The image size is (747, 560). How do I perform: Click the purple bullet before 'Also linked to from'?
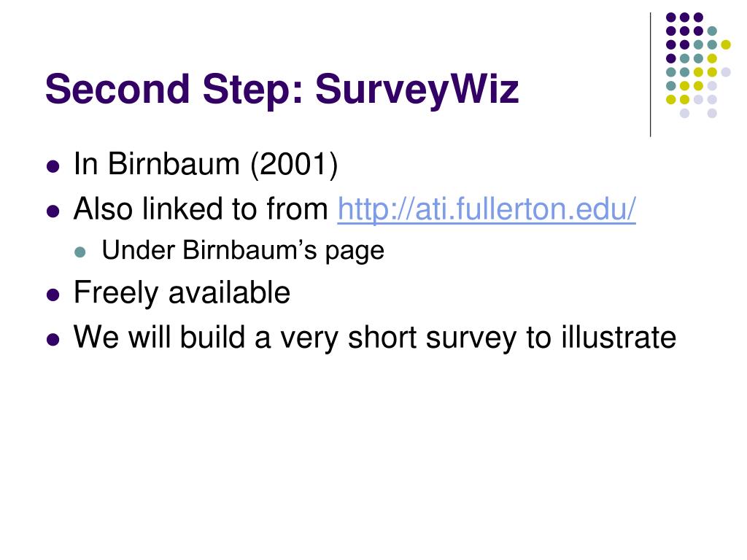point(53,211)
